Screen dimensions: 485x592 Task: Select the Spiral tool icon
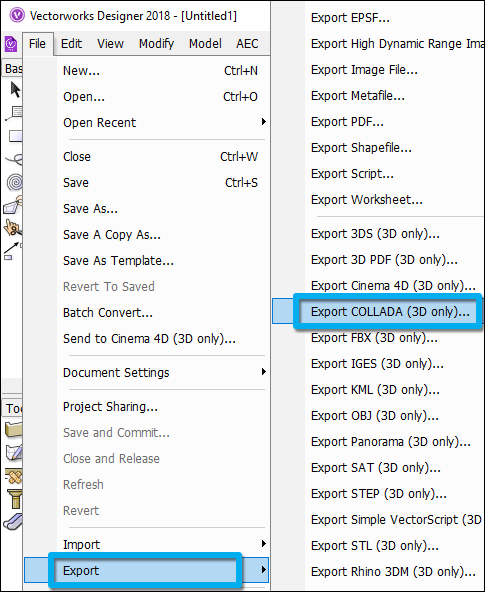pos(15,182)
